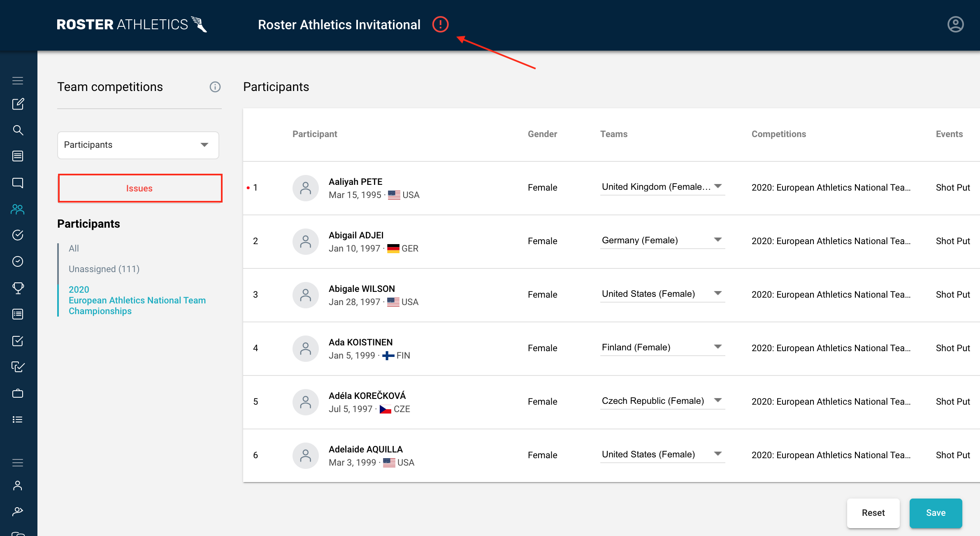The image size is (980, 536).
Task: Open the edit compose icon in sidebar
Action: point(18,104)
